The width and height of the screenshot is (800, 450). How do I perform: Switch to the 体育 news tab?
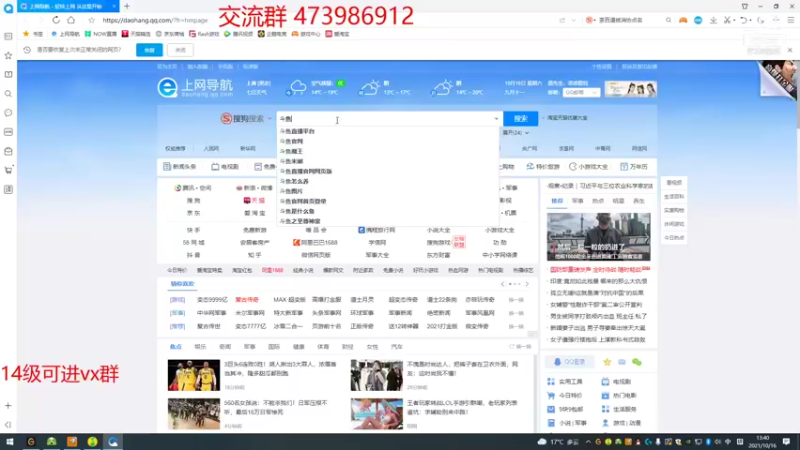click(323, 346)
